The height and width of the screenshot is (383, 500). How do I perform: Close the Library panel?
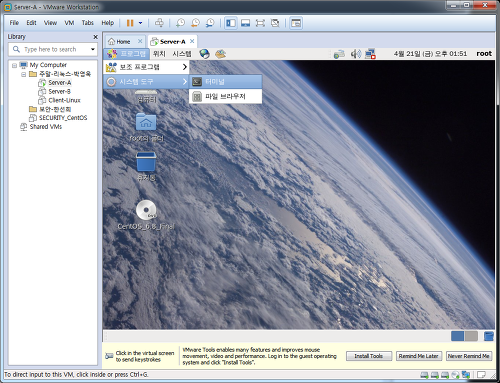(x=96, y=37)
